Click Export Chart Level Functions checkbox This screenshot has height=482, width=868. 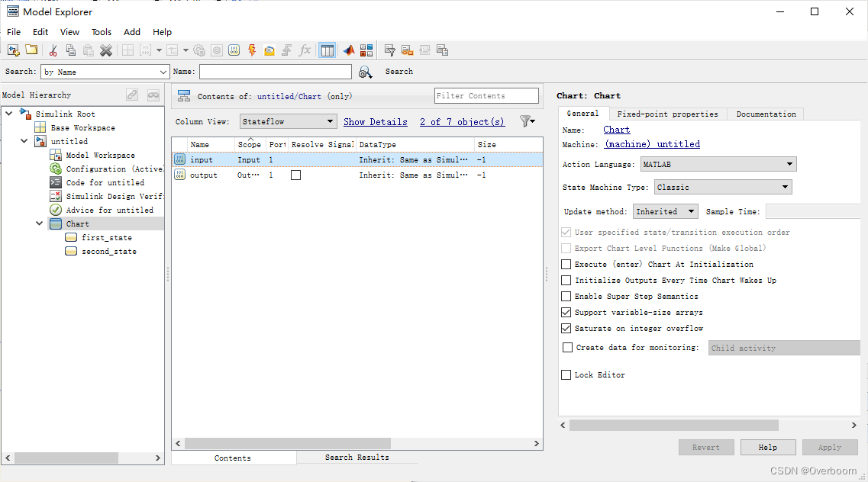click(x=566, y=248)
